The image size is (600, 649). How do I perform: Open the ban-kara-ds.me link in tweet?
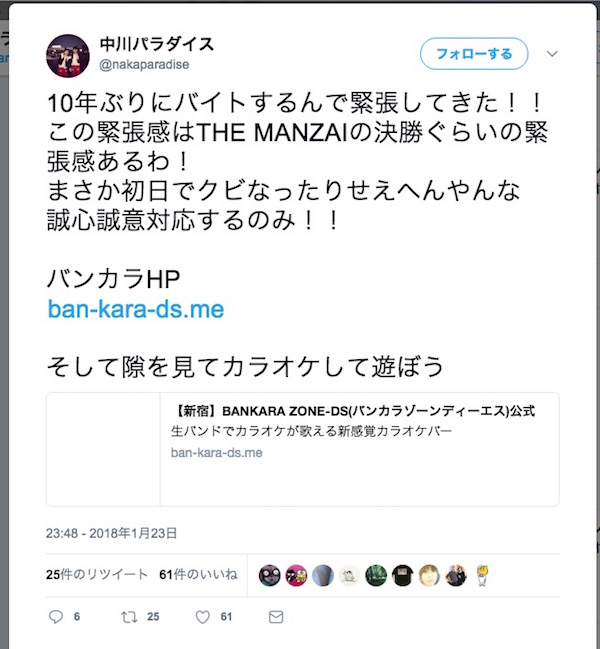tap(136, 309)
